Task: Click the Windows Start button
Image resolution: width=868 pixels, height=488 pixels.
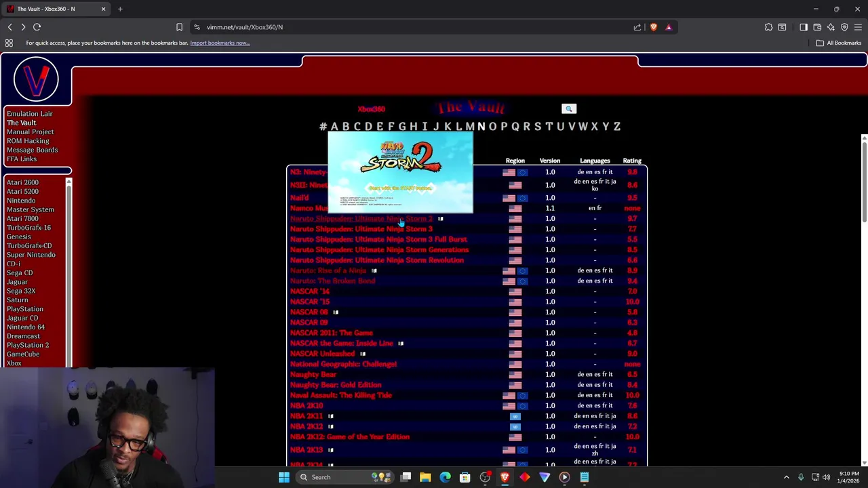Action: tap(284, 477)
